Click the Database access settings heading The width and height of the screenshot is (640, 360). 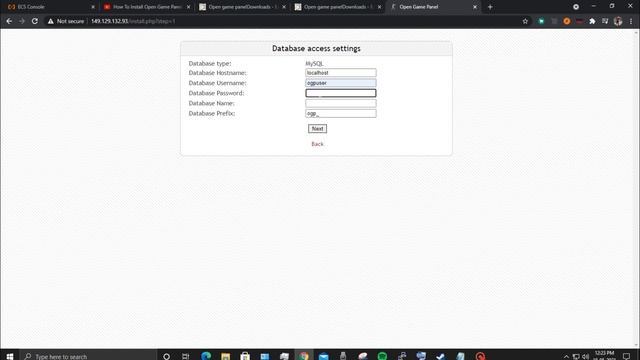tap(316, 49)
